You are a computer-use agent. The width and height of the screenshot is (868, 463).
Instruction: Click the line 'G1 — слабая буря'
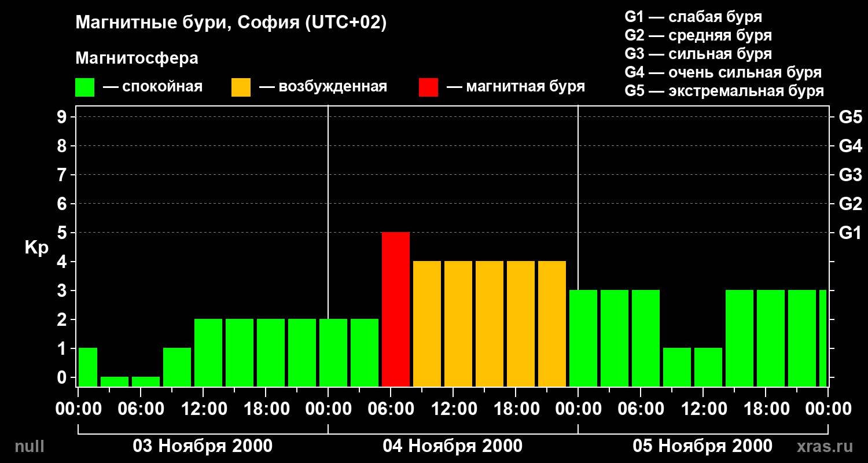click(x=693, y=17)
